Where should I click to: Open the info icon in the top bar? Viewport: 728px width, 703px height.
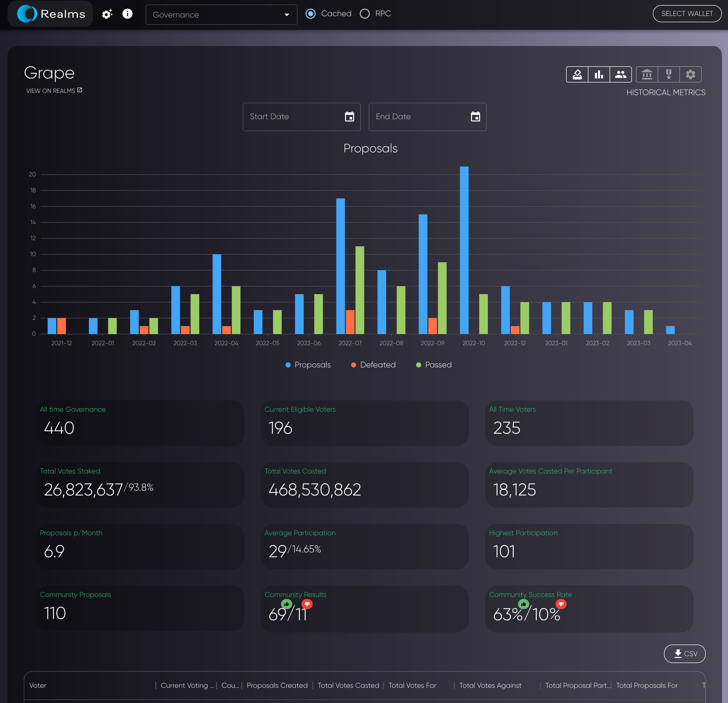pyautogui.click(x=127, y=14)
